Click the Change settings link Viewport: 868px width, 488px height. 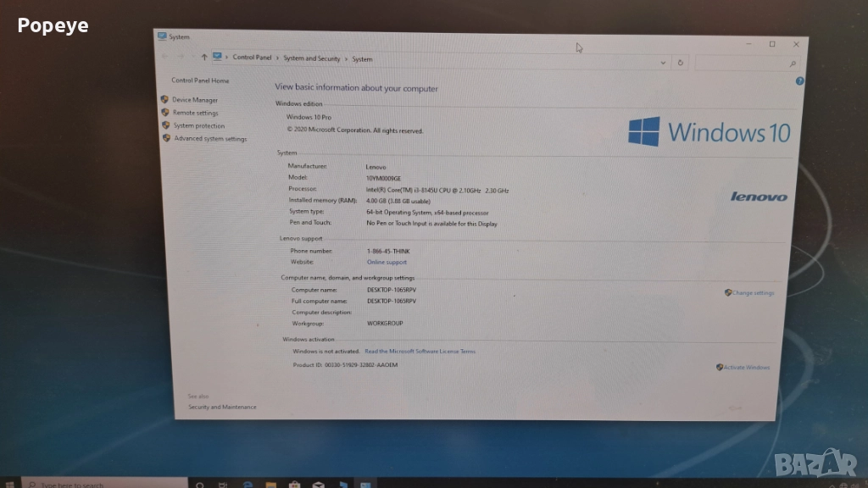[x=753, y=293]
